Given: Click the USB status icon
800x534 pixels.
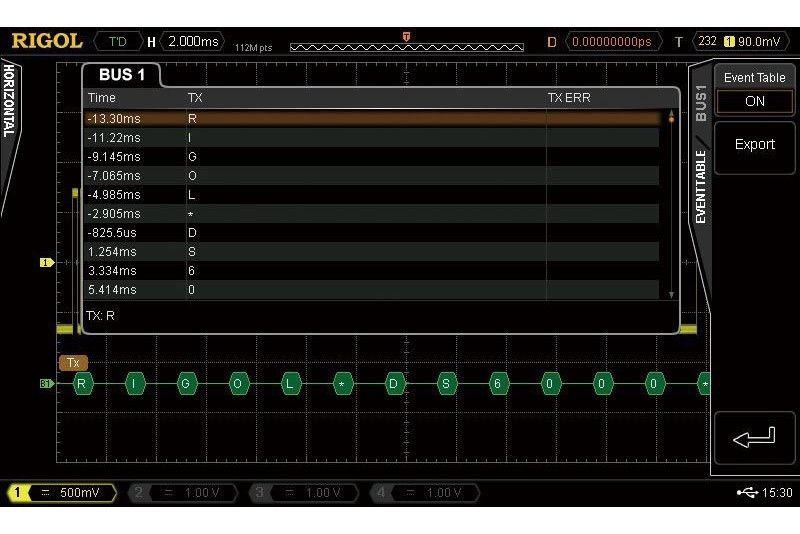Looking at the screenshot, I should click(746, 493).
